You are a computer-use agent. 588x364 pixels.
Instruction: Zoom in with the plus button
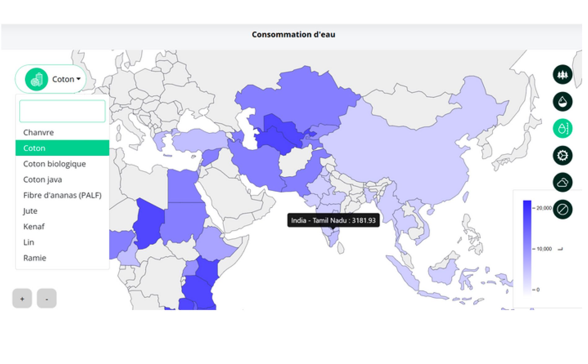[x=22, y=299]
